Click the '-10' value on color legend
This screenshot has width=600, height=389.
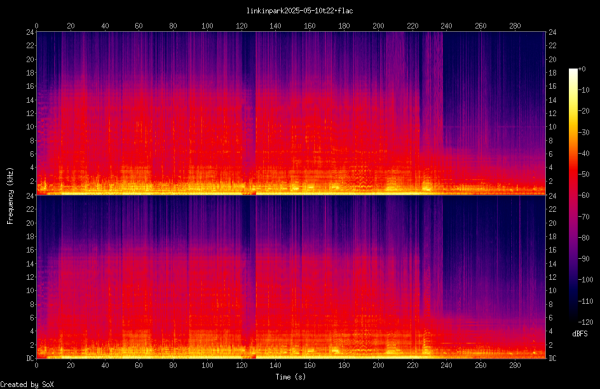point(584,90)
